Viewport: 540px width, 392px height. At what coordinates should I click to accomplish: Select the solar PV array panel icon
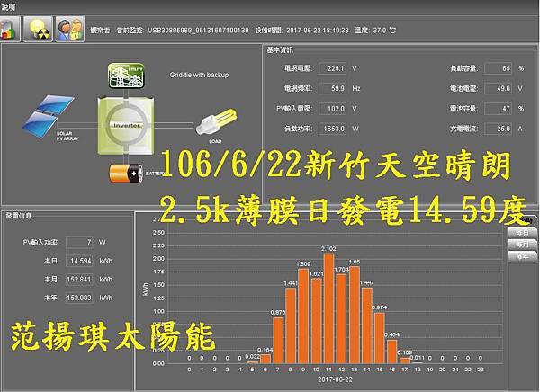(x=48, y=116)
